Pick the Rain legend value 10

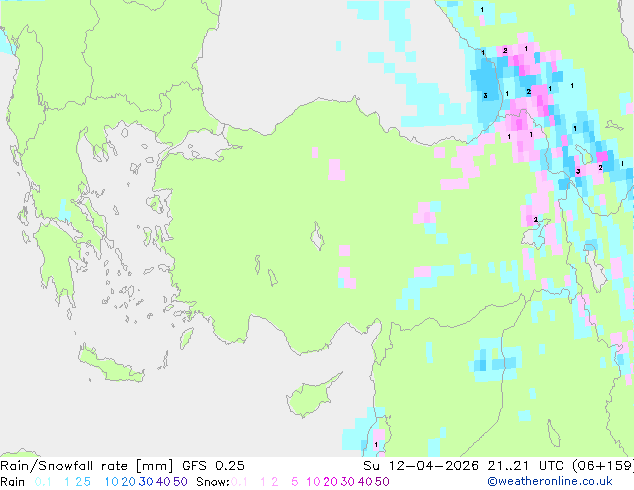point(111,482)
